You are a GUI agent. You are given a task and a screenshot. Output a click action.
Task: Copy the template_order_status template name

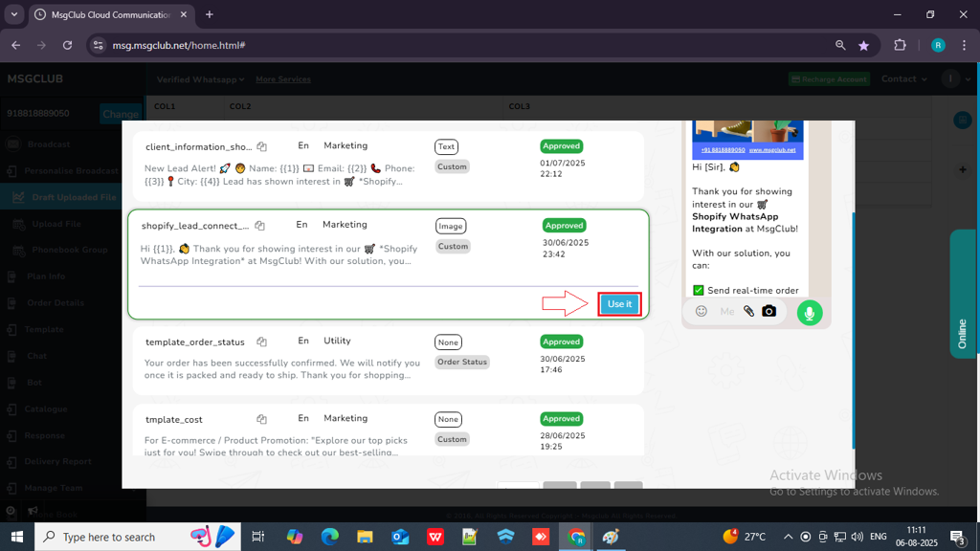pos(262,342)
